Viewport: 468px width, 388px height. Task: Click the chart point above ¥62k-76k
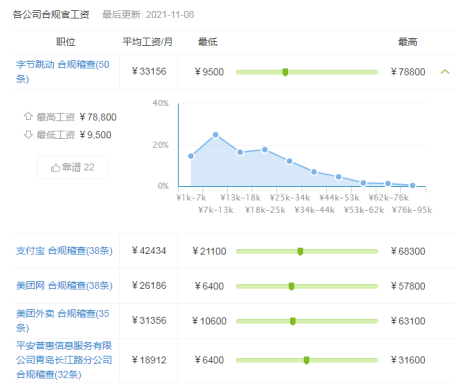click(388, 183)
